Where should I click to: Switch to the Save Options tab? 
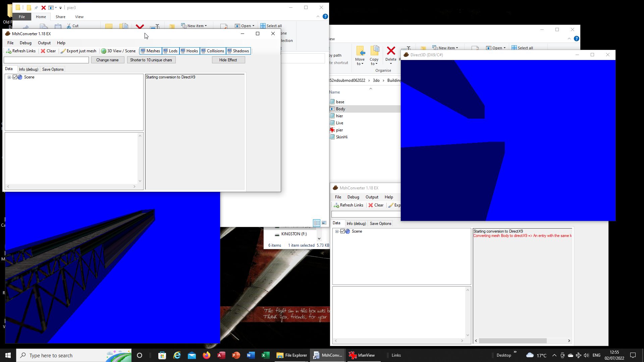point(53,69)
